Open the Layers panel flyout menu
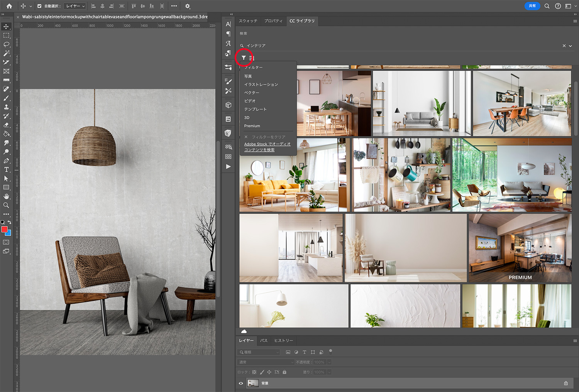The width and height of the screenshot is (579, 392). point(575,341)
